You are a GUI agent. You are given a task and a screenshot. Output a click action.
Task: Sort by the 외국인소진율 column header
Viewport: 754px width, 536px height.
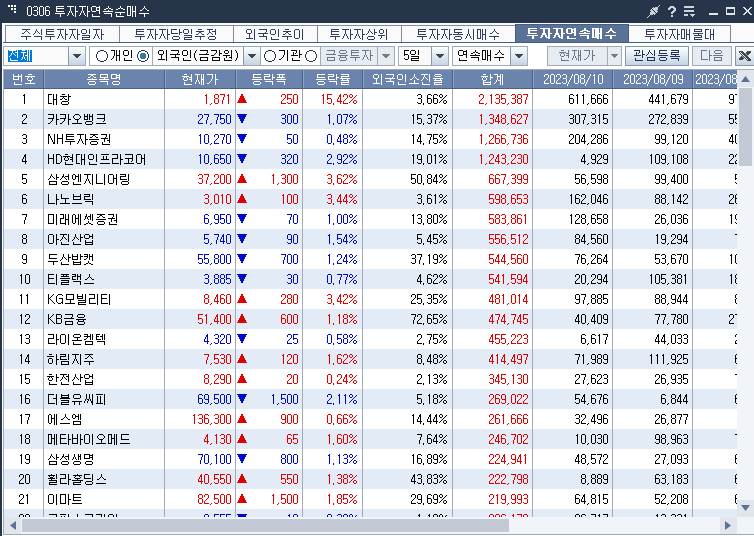[x=408, y=79]
